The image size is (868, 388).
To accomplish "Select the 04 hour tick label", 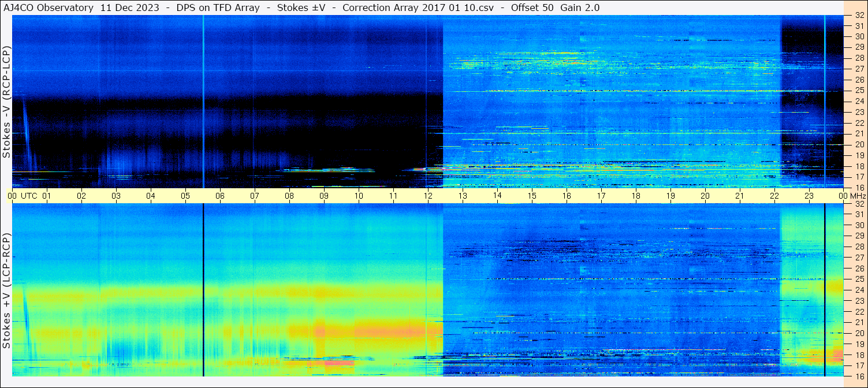I will [x=151, y=196].
